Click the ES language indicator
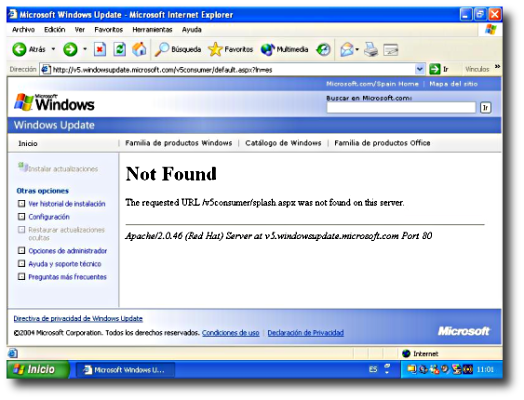Screen dimensions: 524x400 coord(373,369)
